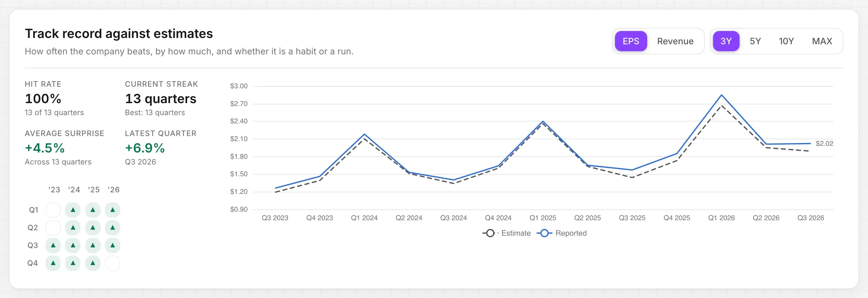Click the Q2 '25 beat triangle icon
The image size is (868, 298).
pyautogui.click(x=93, y=227)
